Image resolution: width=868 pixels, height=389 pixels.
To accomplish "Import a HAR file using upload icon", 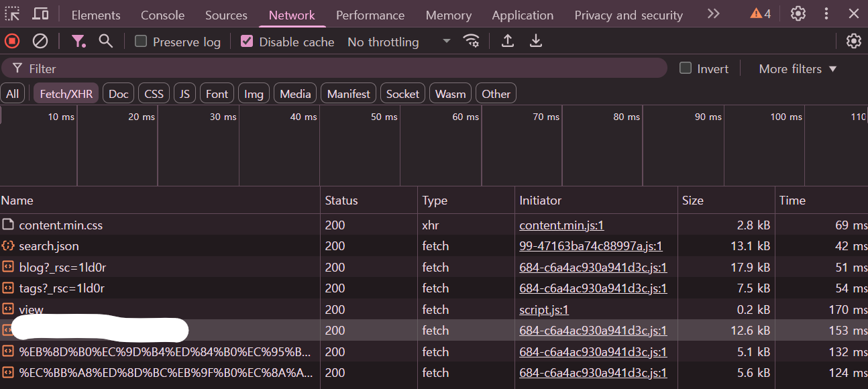I will point(508,42).
